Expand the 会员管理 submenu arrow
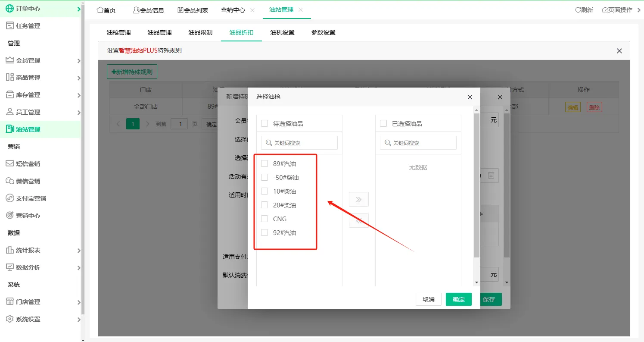This screenshot has height=342, width=644. (x=79, y=61)
